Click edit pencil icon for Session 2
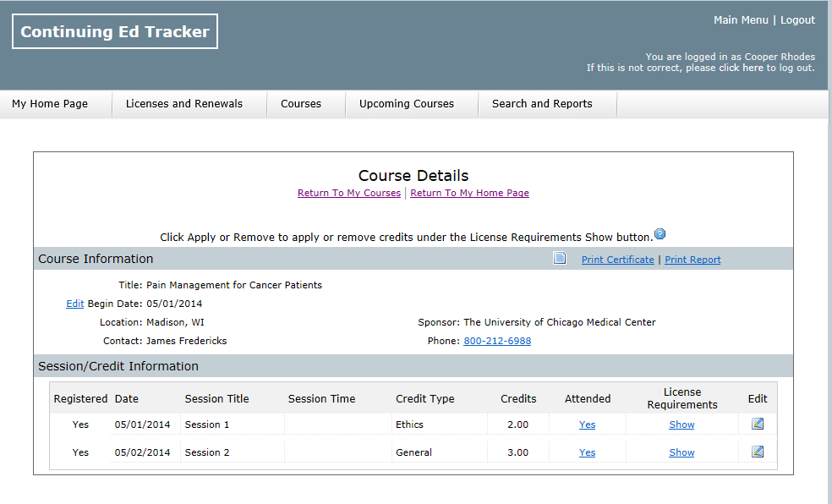 [758, 452]
